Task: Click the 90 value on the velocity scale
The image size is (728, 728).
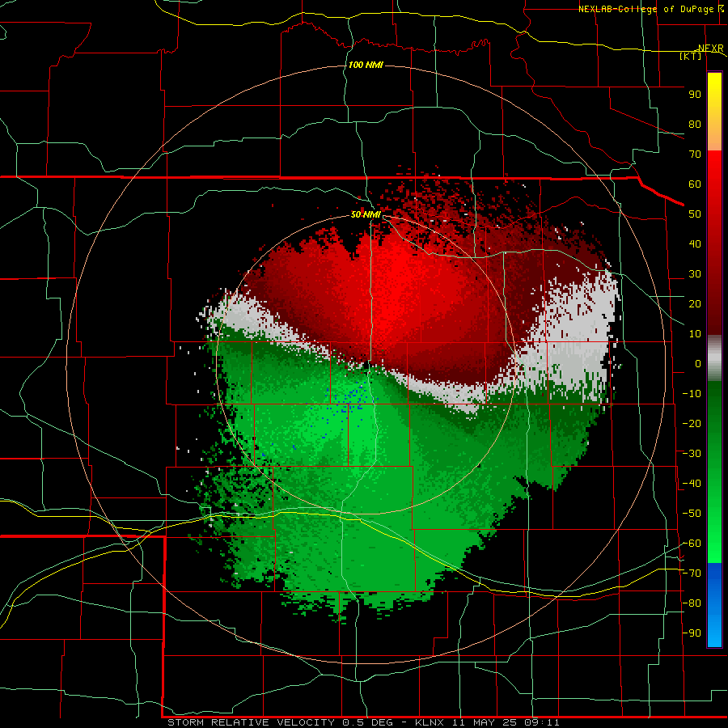Action: pyautogui.click(x=695, y=95)
